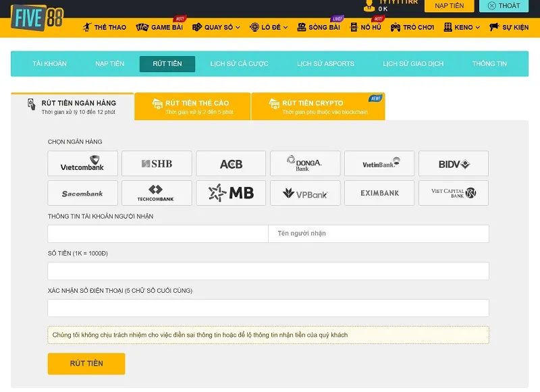Choose SHB bank logo
Image resolution: width=540 pixels, height=392 pixels.
click(157, 163)
